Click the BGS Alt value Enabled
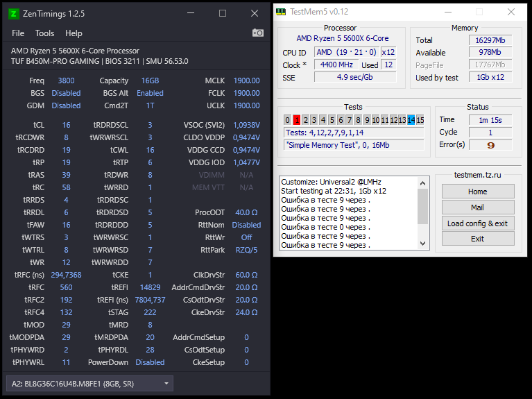This screenshot has width=532, height=399. point(150,93)
